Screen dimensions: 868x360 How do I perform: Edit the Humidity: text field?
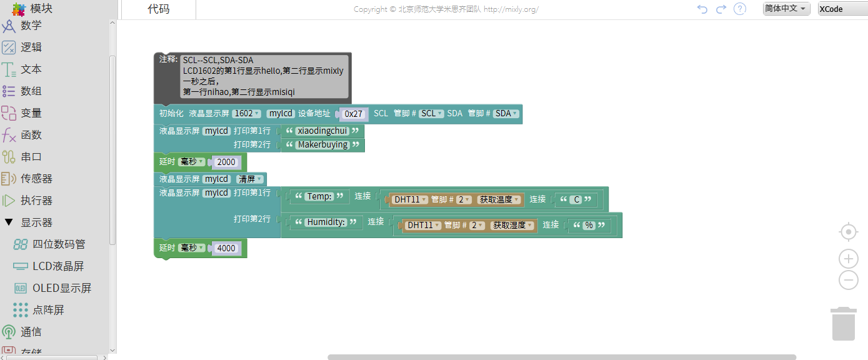tap(326, 222)
